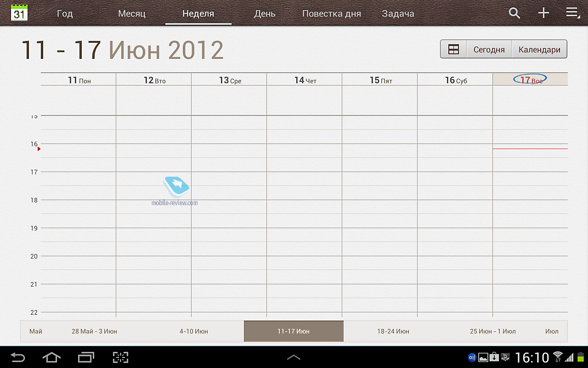588x368 pixels.
Task: Expand the bottom center up chevron
Action: 294,357
